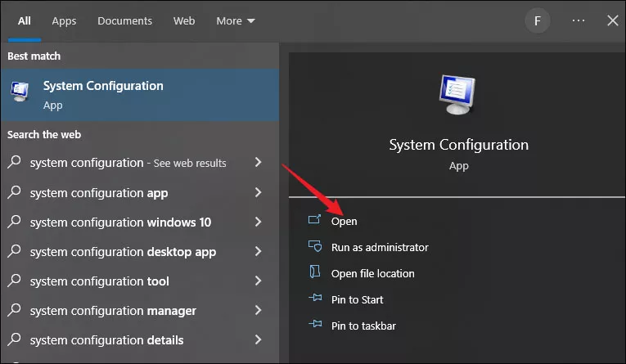The image size is (626, 364).
Task: Click search icon beside 'desktop app' suggestion
Action: 14,251
